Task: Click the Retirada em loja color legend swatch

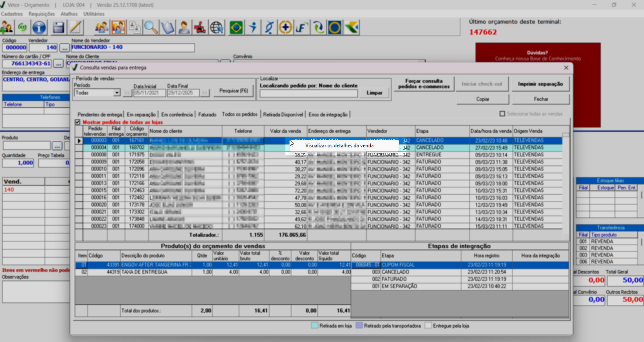Action: coord(314,326)
